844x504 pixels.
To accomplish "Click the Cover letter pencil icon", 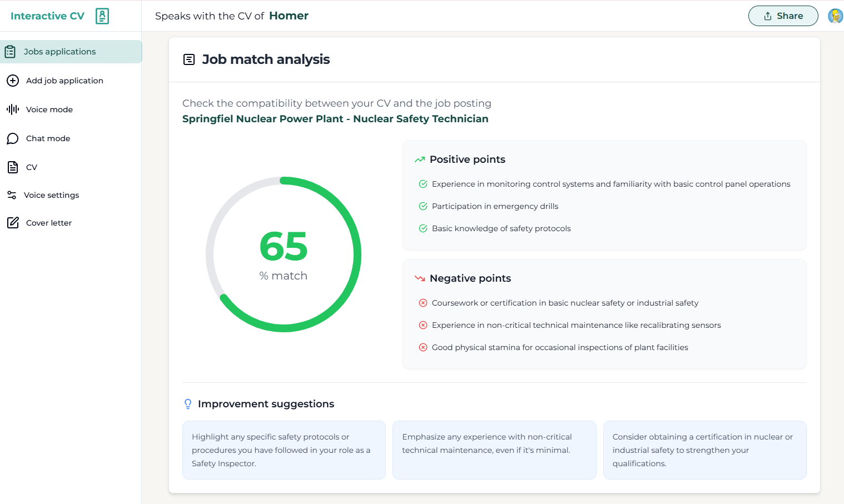I will point(13,223).
